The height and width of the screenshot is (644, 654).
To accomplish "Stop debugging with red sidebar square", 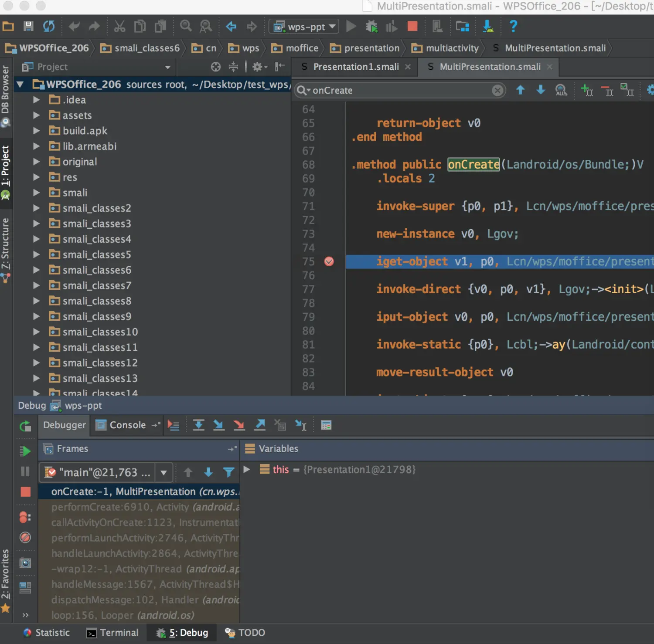I will [25, 492].
